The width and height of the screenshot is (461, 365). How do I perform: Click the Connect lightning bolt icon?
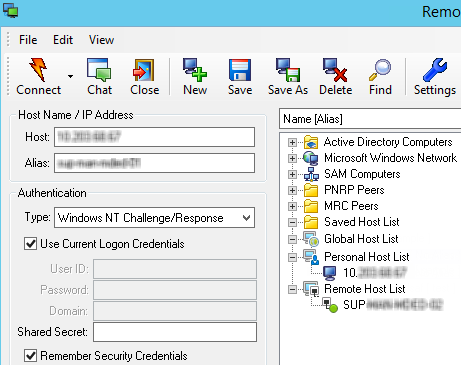tap(38, 70)
